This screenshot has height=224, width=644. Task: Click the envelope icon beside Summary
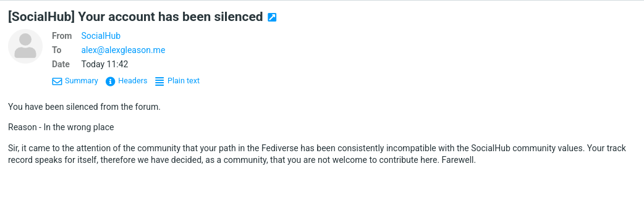[x=57, y=81]
